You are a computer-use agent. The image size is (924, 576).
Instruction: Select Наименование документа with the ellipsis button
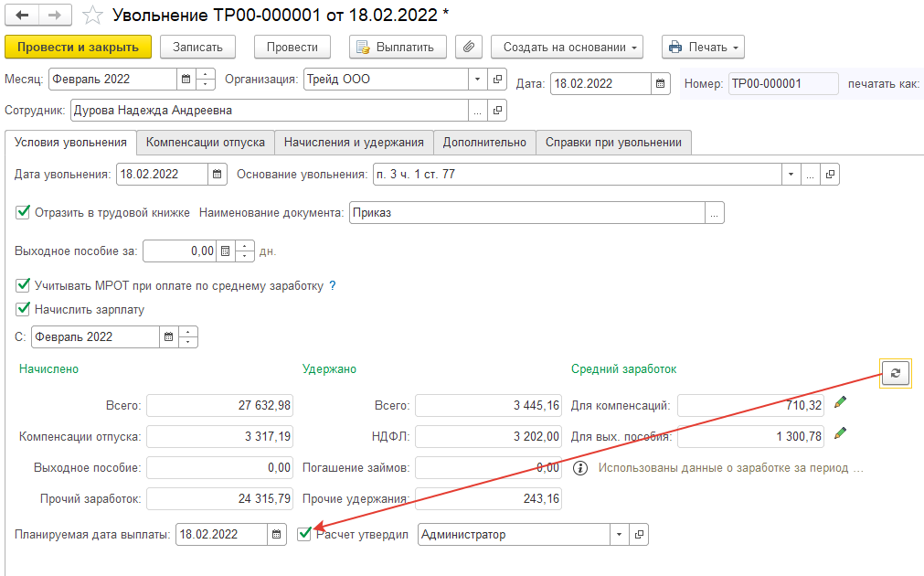[x=714, y=213]
